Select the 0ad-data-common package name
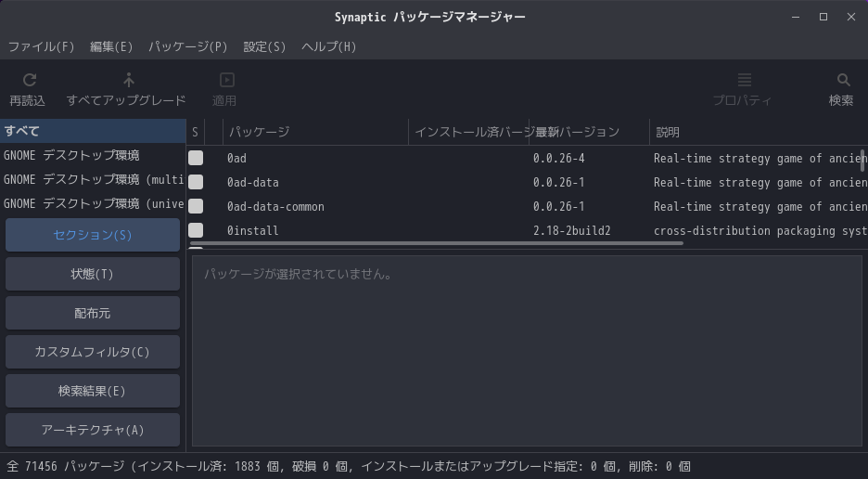 point(275,207)
